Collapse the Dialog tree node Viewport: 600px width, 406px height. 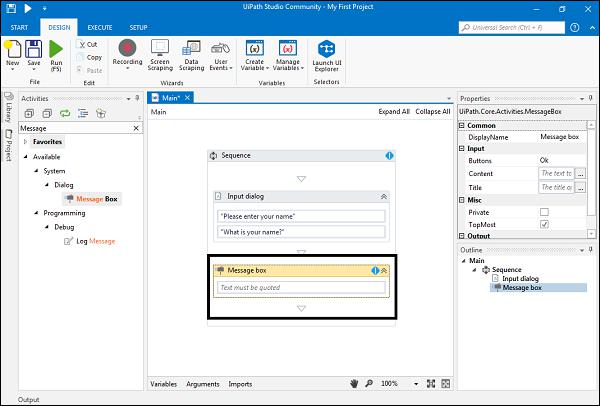coord(47,185)
